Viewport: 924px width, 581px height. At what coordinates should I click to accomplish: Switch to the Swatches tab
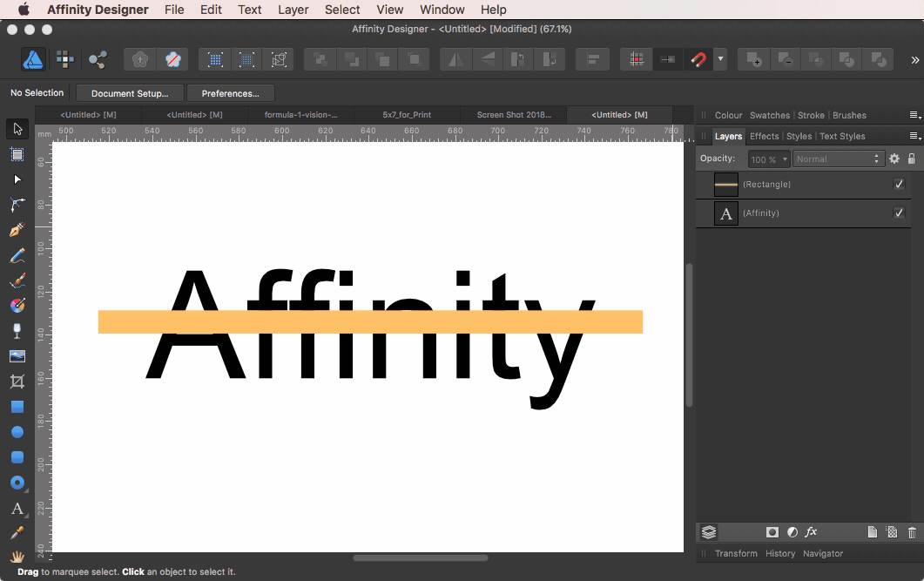click(769, 115)
